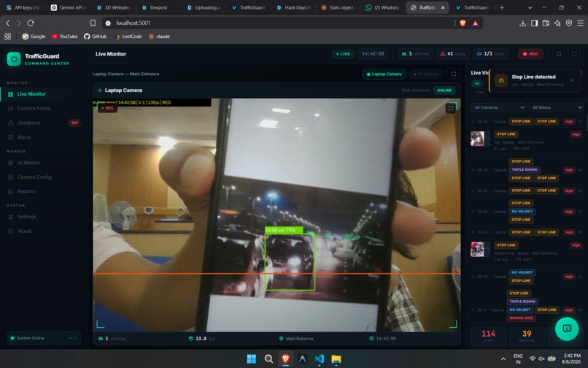Toggle the REC recording badge on video
The height and width of the screenshot is (368, 588).
pos(108,108)
